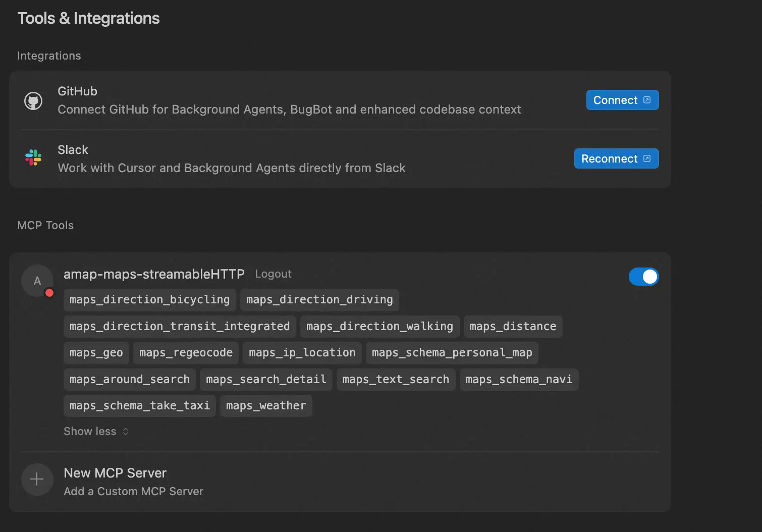Disable the amap-maps-streamableHTTP server toggle

[643, 277]
